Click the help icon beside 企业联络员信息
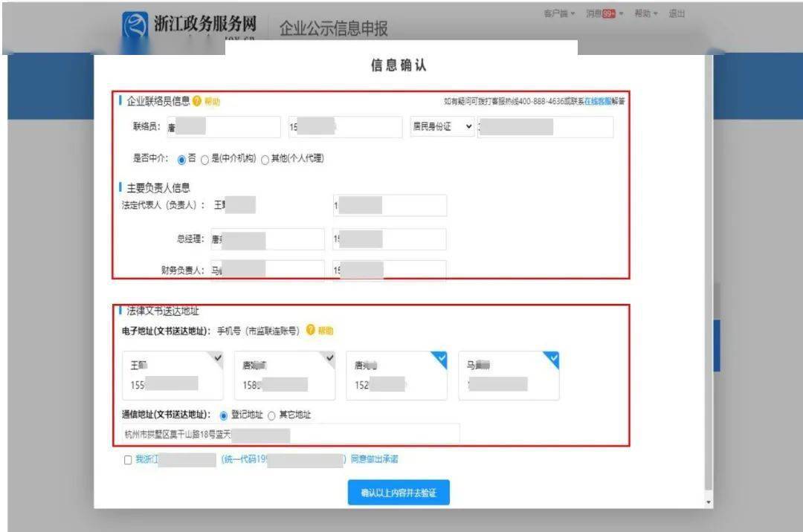803x532 pixels. coord(196,101)
